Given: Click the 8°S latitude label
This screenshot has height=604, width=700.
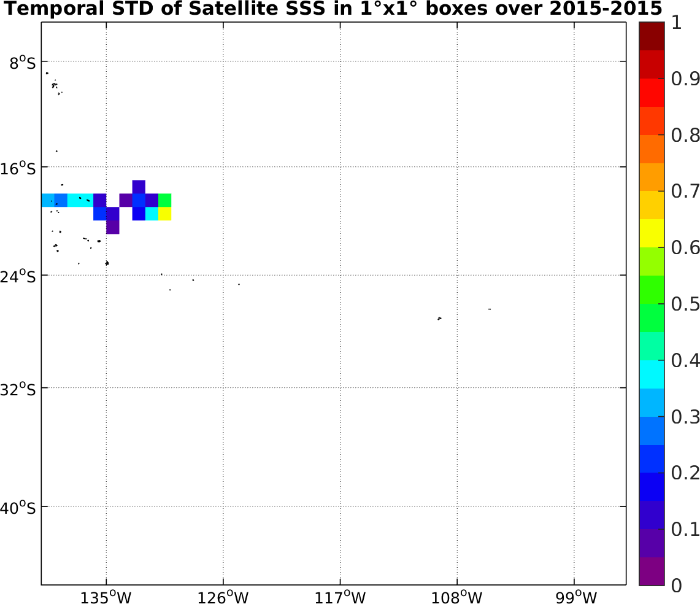Looking at the screenshot, I should 22,63.
